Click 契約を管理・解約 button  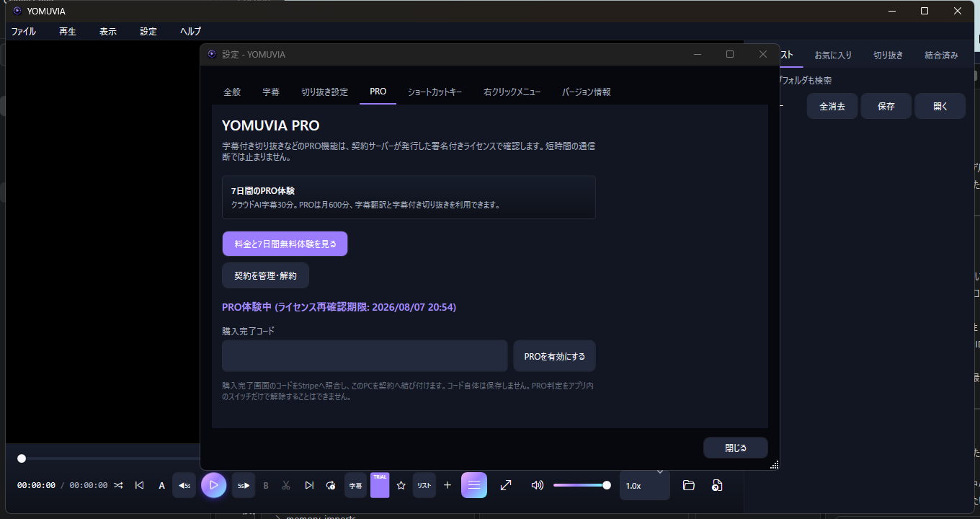click(265, 275)
